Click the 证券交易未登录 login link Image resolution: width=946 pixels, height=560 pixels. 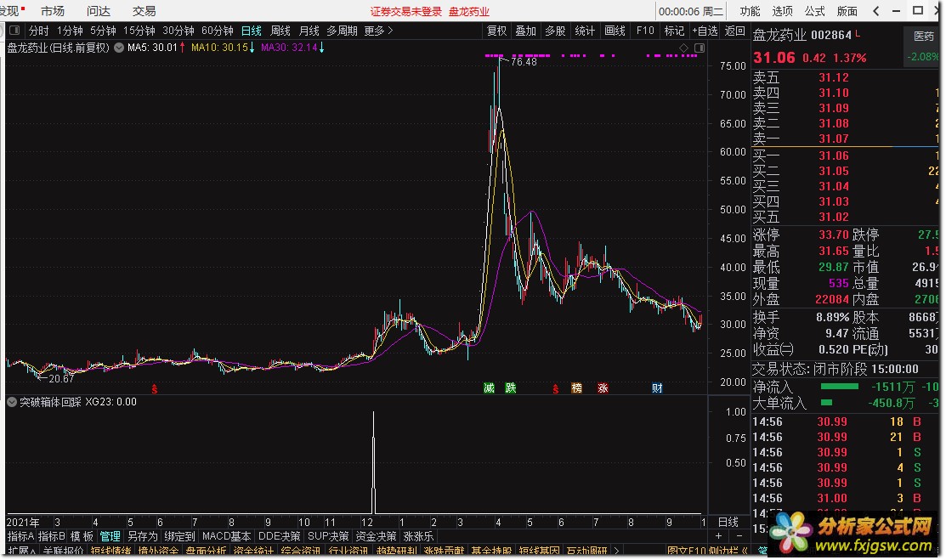[x=406, y=11]
